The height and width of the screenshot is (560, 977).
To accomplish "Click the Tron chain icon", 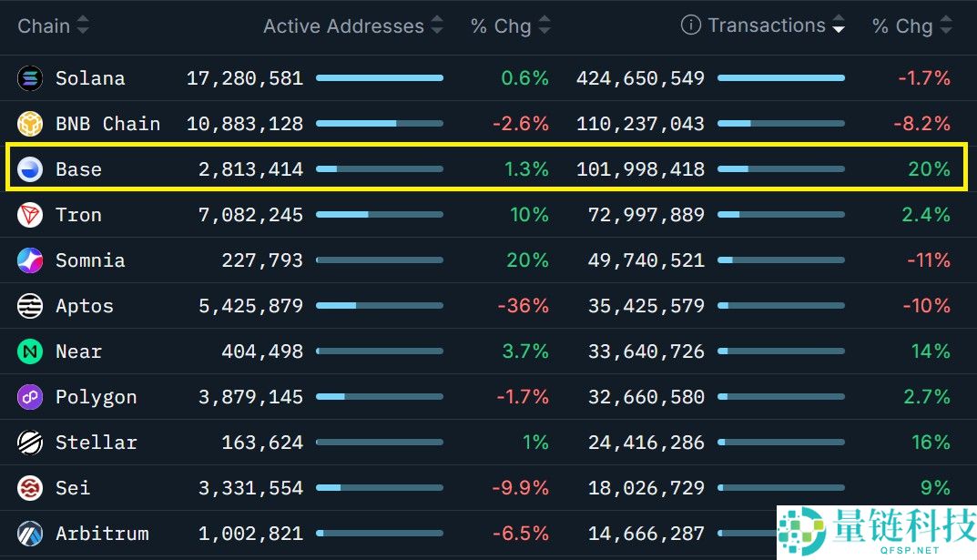I will (x=29, y=215).
